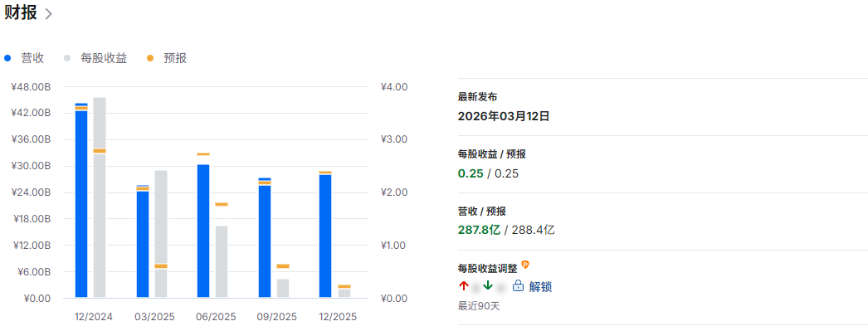The image size is (868, 331).
Task: Click the 06/2025 EPS forecast orange marker
Action: (222, 204)
